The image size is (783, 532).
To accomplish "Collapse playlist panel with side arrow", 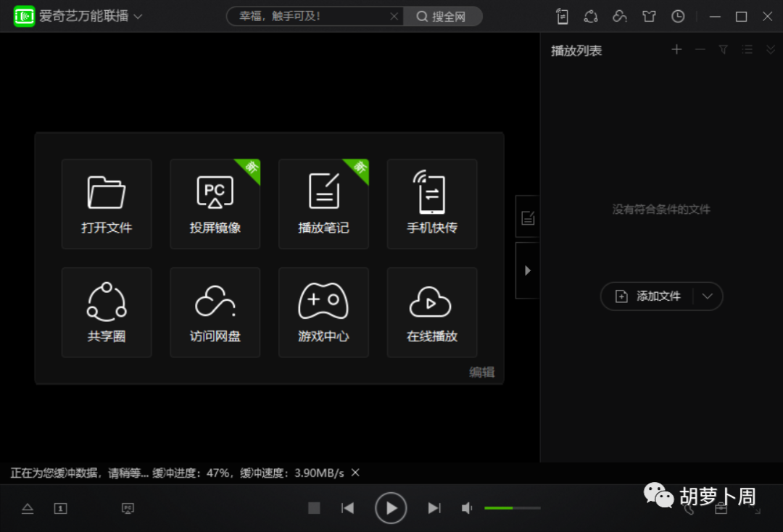I will point(527,270).
